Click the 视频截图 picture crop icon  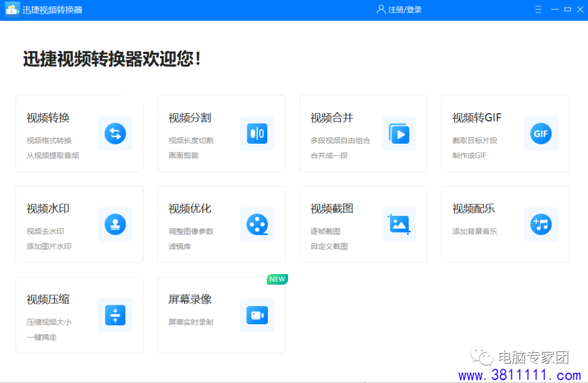click(x=399, y=224)
